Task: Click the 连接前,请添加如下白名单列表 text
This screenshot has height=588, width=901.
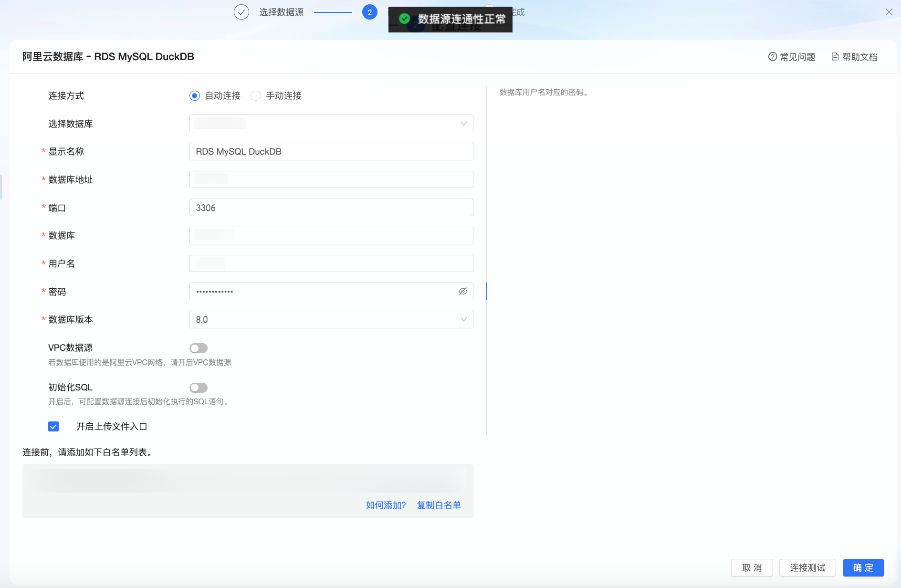Action: (87, 452)
